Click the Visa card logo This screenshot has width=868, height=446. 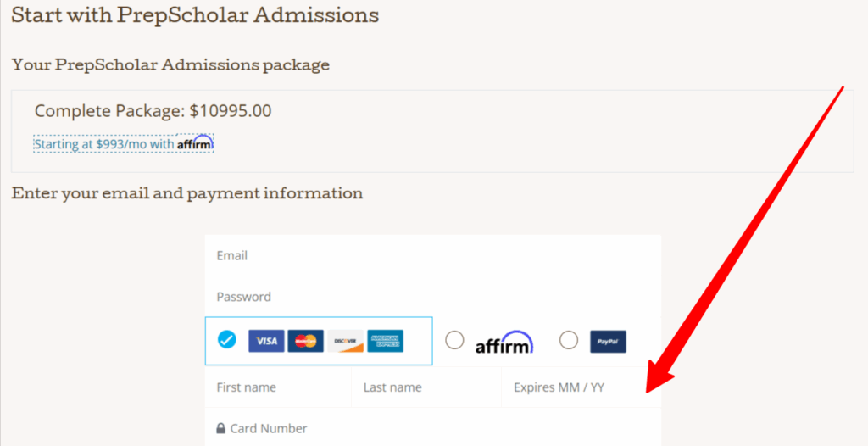[x=266, y=341]
